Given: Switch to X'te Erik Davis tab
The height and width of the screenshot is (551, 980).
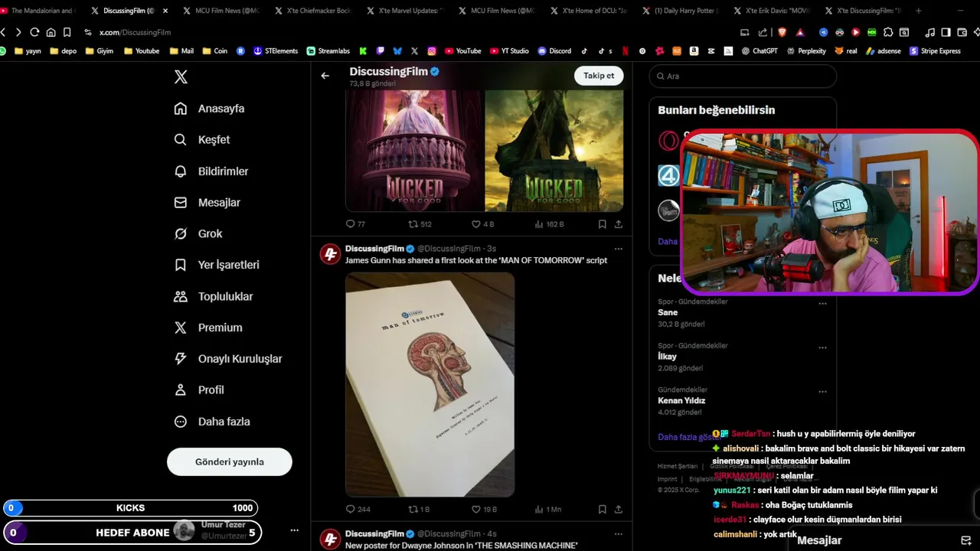Looking at the screenshot, I should pos(774,11).
